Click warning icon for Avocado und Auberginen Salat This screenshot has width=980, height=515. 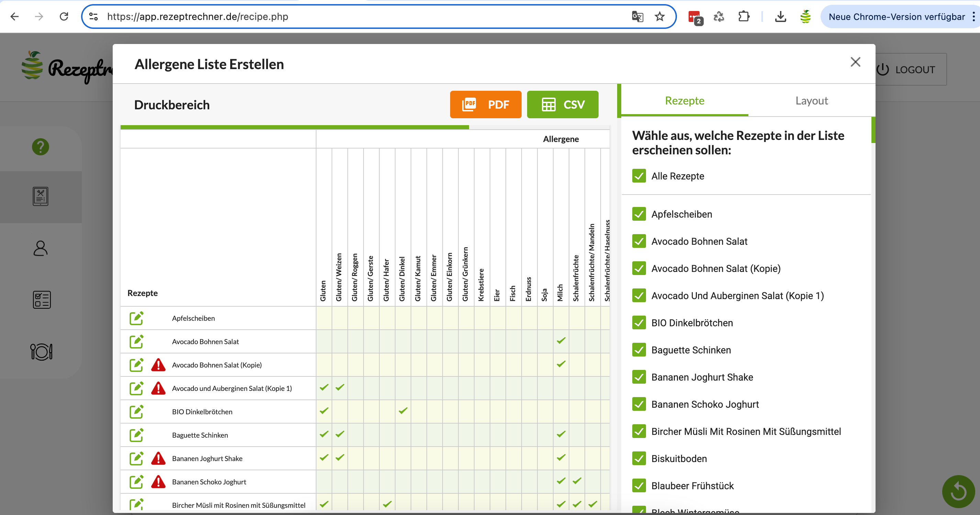pos(158,388)
